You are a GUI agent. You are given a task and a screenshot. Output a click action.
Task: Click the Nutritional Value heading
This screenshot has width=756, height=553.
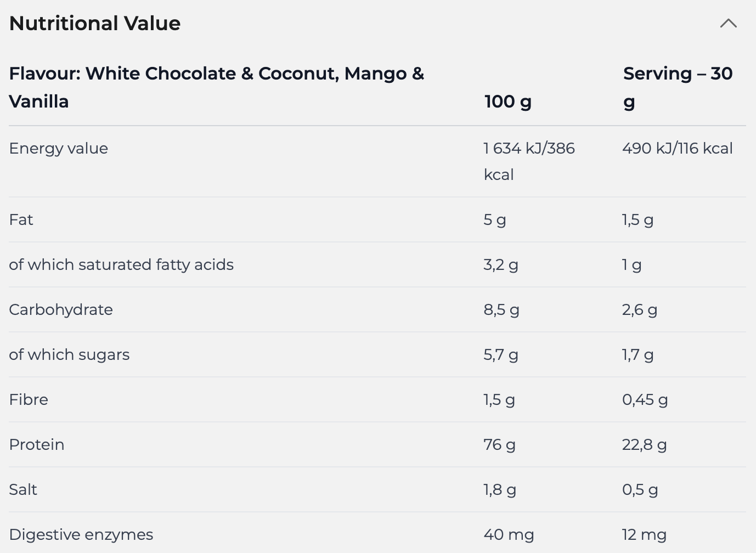click(95, 23)
